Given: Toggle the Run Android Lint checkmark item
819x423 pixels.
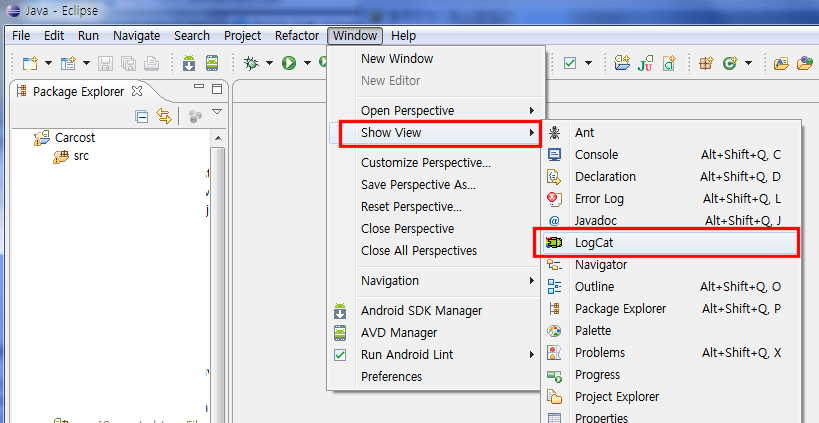Looking at the screenshot, I should tap(406, 355).
